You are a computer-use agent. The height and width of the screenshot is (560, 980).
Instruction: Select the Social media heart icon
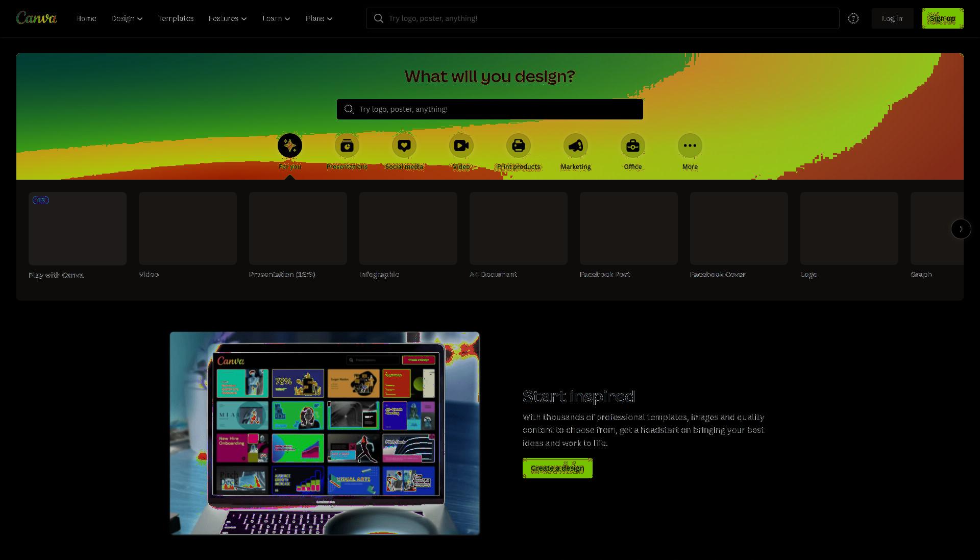point(404,145)
